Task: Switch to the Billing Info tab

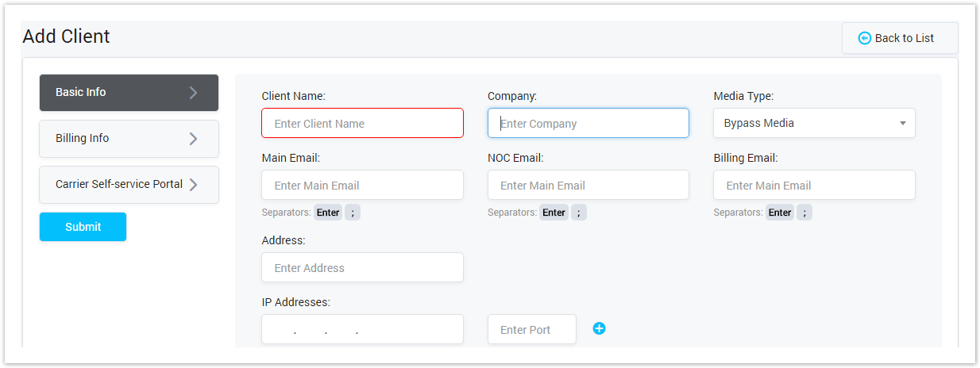Action: [129, 139]
